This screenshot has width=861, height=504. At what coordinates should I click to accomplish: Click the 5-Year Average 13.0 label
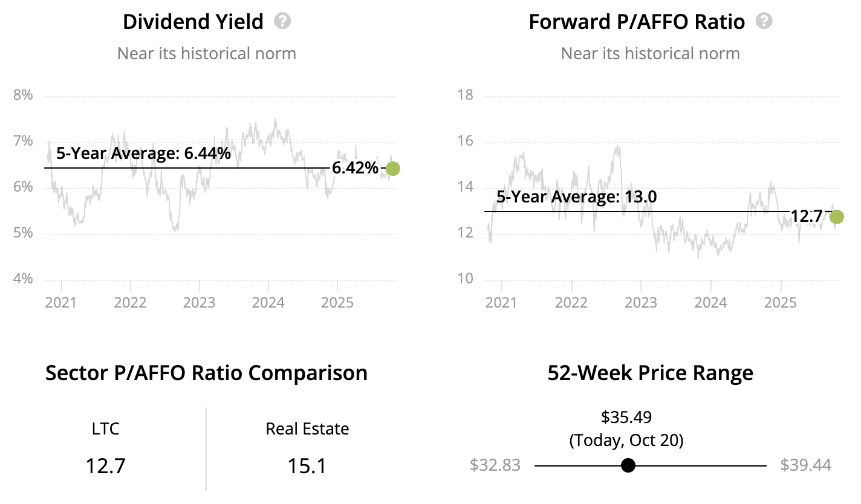[x=576, y=197]
